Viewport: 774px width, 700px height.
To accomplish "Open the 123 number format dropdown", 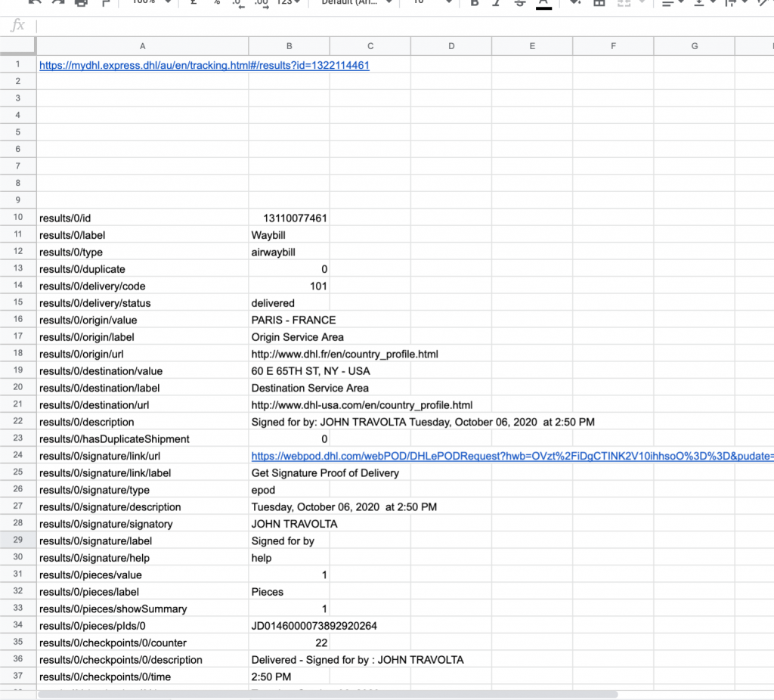I will coord(289,3).
